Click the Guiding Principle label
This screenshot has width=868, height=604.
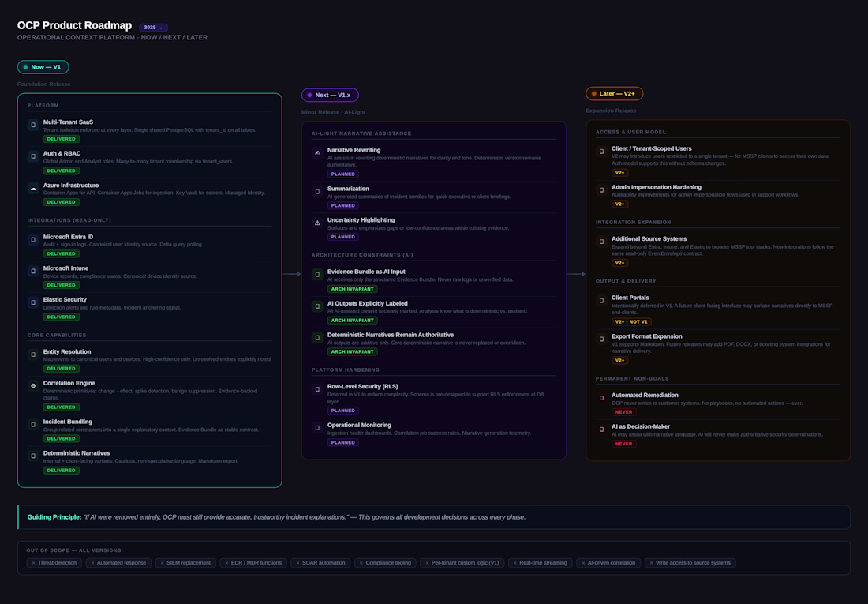[54, 517]
